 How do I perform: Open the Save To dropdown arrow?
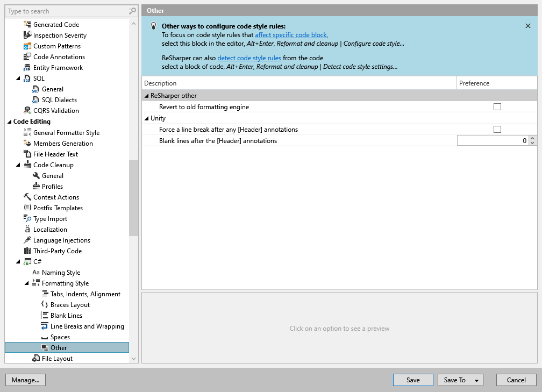476,380
